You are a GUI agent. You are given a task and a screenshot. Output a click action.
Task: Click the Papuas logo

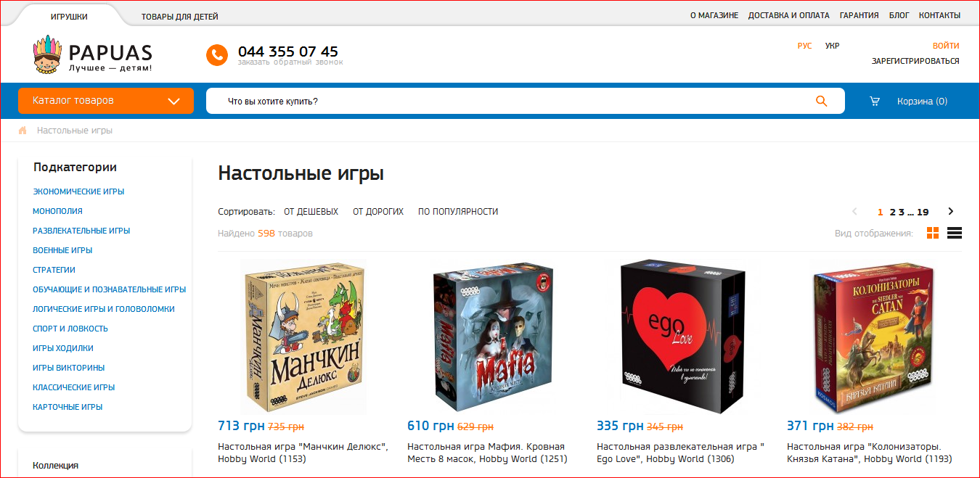[x=93, y=56]
